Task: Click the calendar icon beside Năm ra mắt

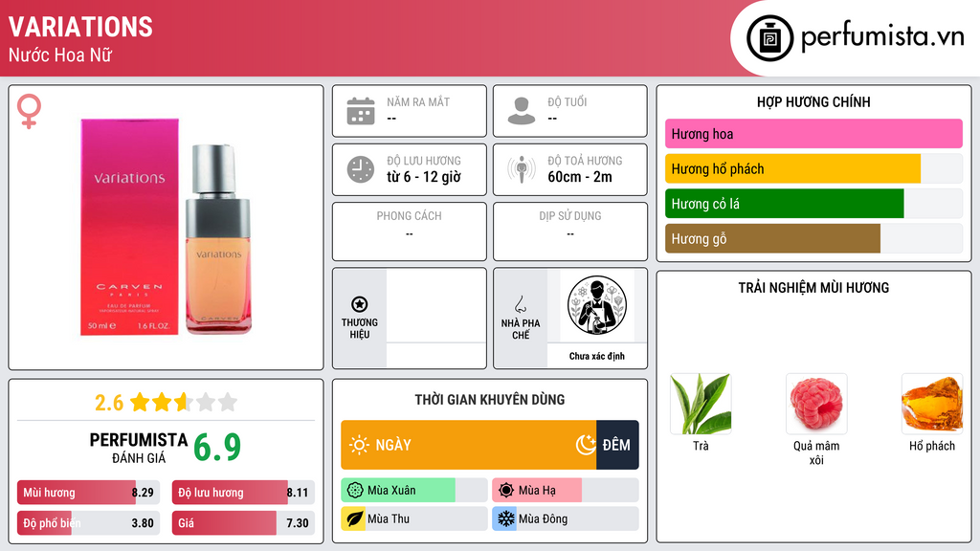Action: pos(361,111)
